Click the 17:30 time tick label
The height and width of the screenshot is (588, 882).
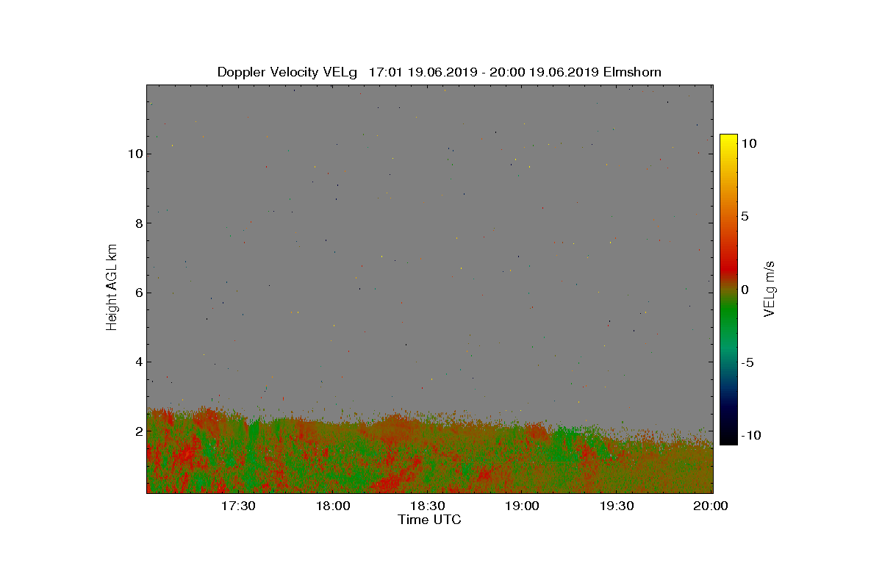point(238,506)
